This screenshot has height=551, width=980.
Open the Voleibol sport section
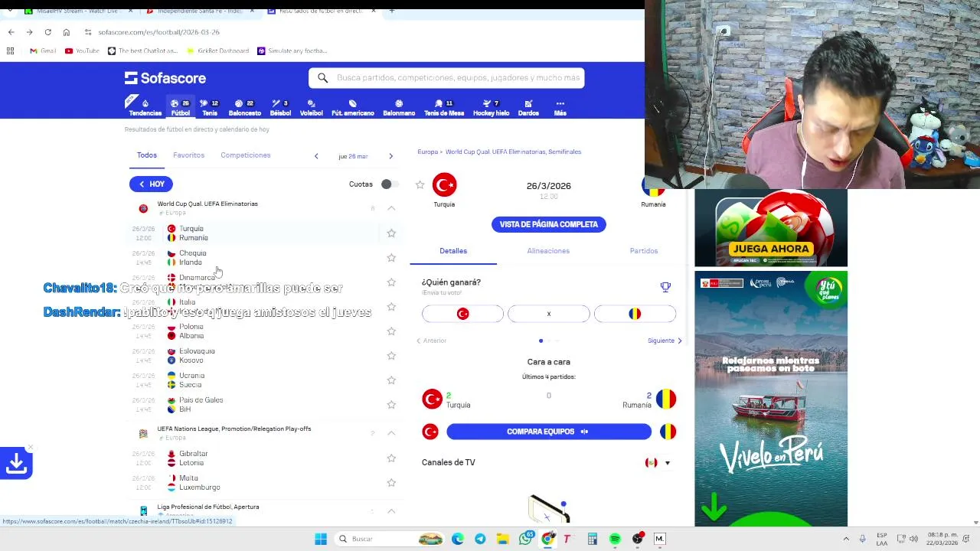[311, 107]
